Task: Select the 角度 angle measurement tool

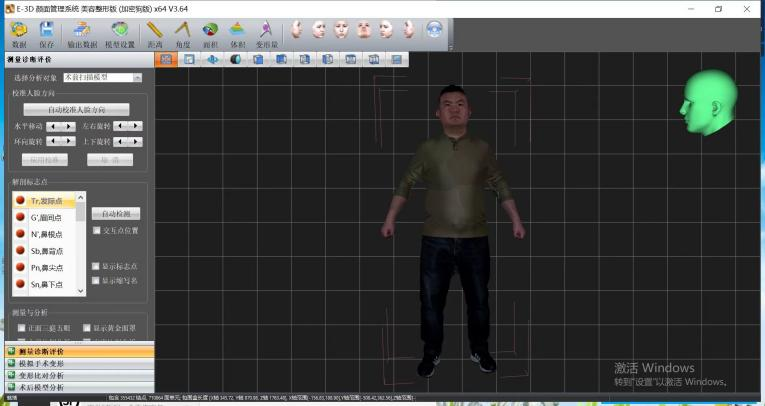Action: (182, 31)
